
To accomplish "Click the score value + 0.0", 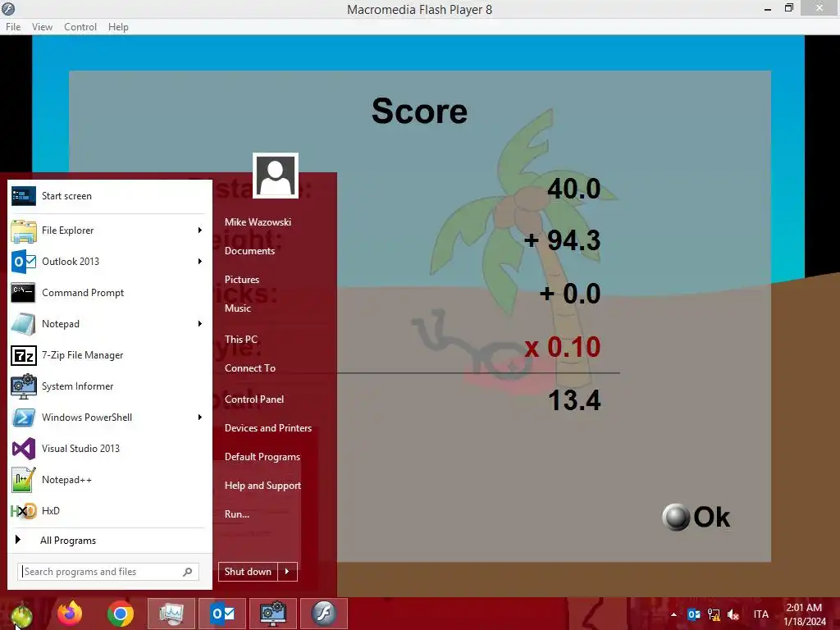I will pos(570,294).
